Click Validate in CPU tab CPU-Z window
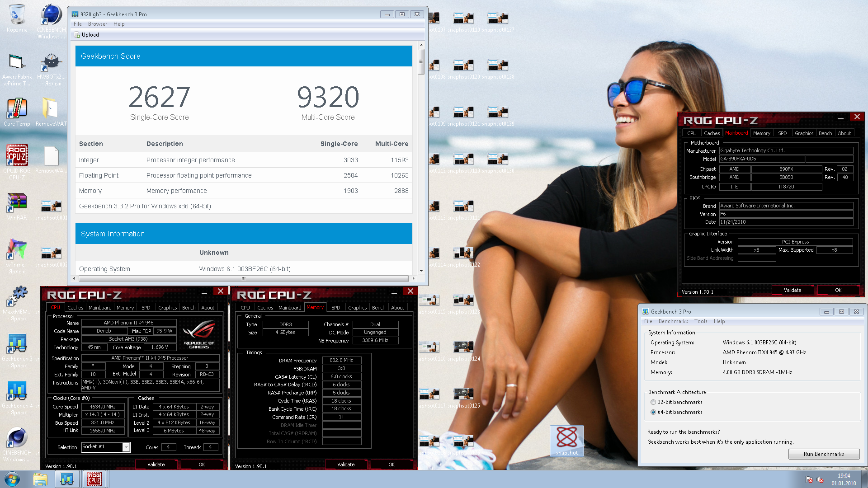This screenshot has height=488, width=868. click(x=156, y=465)
